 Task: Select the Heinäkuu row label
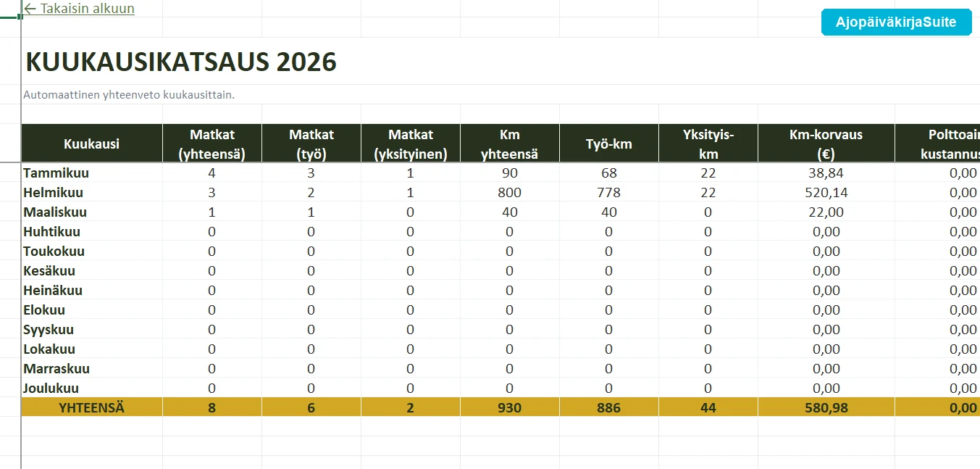point(53,291)
